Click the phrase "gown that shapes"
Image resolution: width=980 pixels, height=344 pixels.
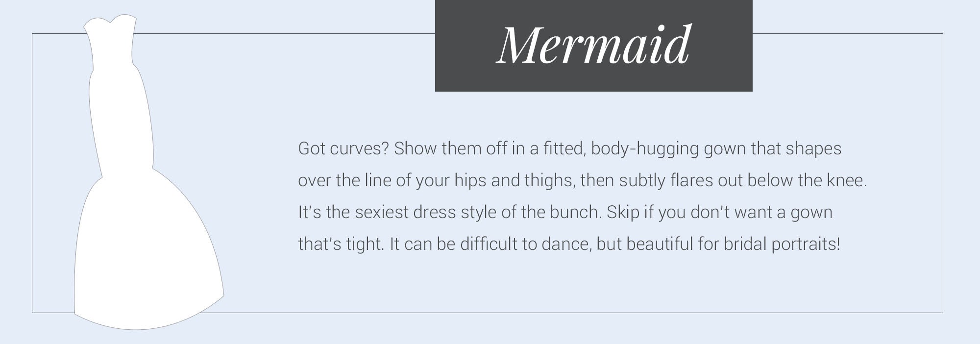point(773,148)
